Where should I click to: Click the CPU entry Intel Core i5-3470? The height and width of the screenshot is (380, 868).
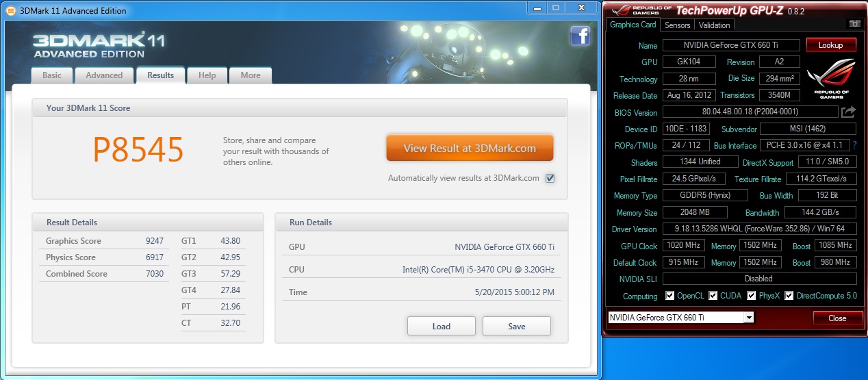478,270
